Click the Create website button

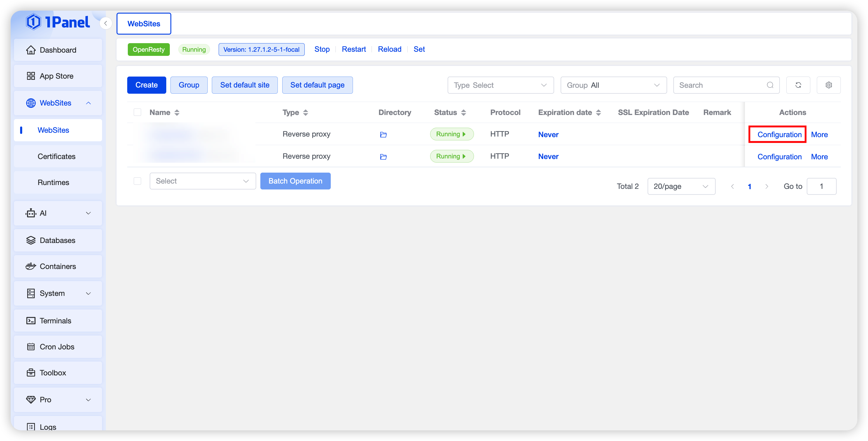[x=146, y=85]
